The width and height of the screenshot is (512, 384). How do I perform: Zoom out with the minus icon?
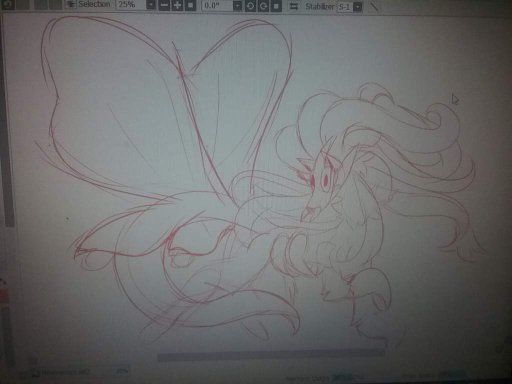(164, 5)
